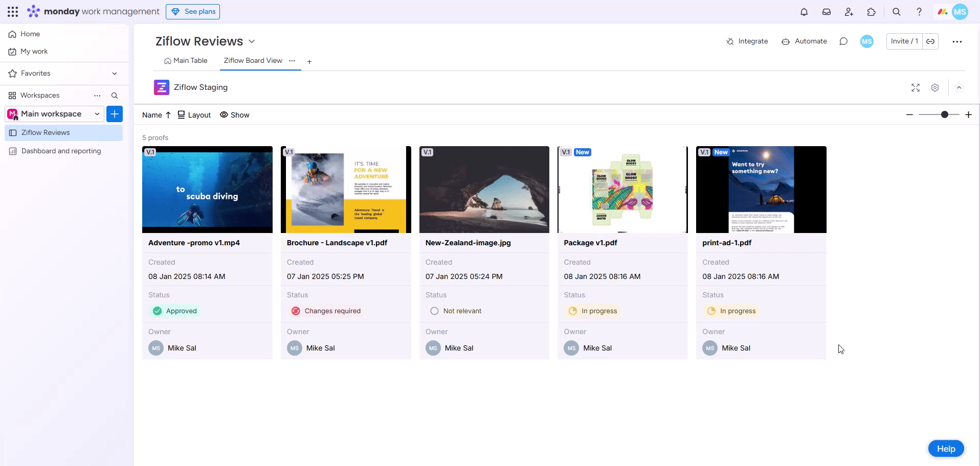Open Approved status on Adventure promo
The height and width of the screenshot is (466, 980).
175,311
